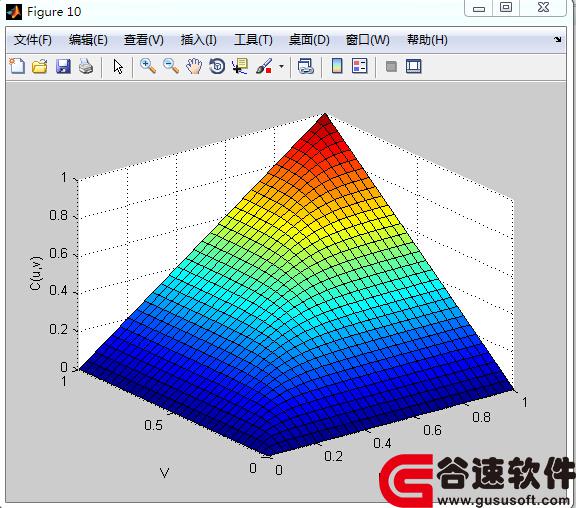Screen dimensions: 576x508
Task: Select the Edit Plot arrow tool
Action: click(118, 67)
